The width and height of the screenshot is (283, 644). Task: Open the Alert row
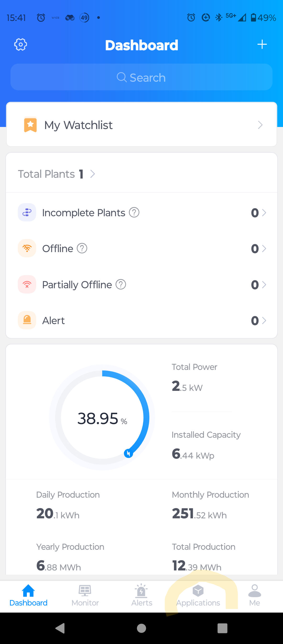point(141,320)
